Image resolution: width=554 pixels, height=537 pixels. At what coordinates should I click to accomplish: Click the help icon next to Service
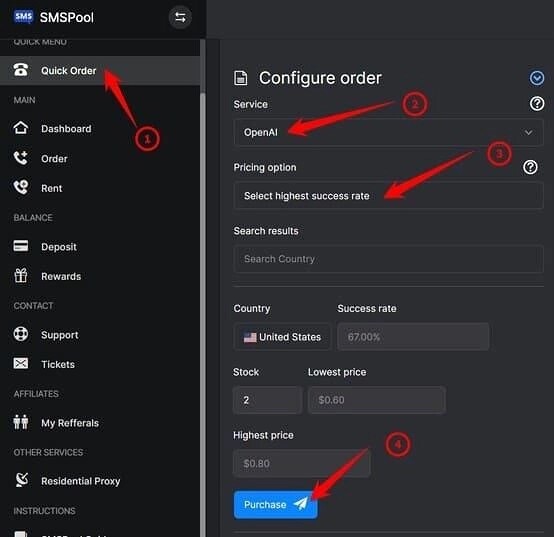pyautogui.click(x=537, y=104)
